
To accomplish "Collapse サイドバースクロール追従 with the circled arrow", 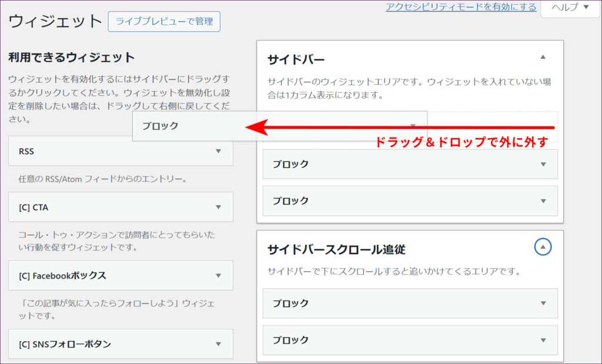I will 543,248.
